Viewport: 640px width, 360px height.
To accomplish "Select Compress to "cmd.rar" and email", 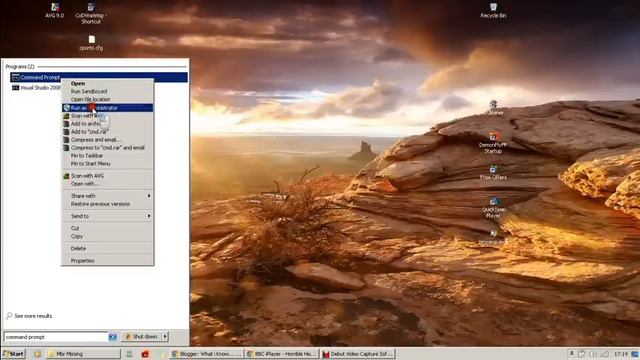I will pyautogui.click(x=108, y=148).
